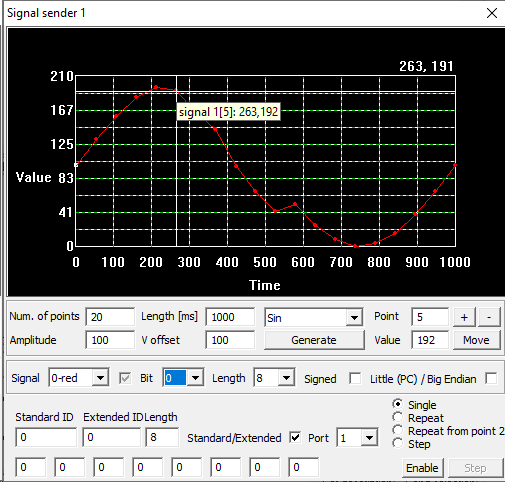Close the Signal sender 1 window

point(492,13)
